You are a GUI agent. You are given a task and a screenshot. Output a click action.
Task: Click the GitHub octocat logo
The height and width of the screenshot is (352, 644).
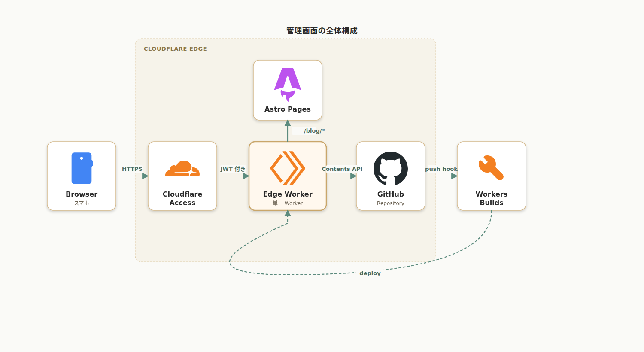click(x=391, y=168)
